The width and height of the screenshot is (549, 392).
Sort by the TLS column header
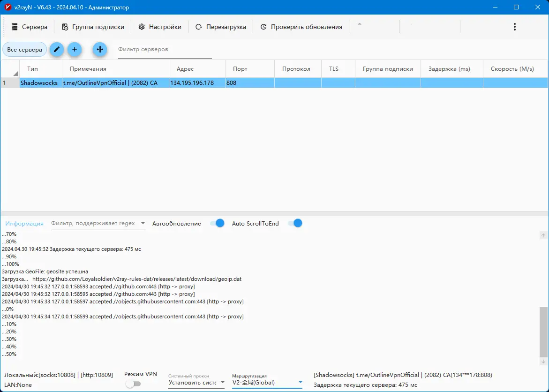click(338, 69)
